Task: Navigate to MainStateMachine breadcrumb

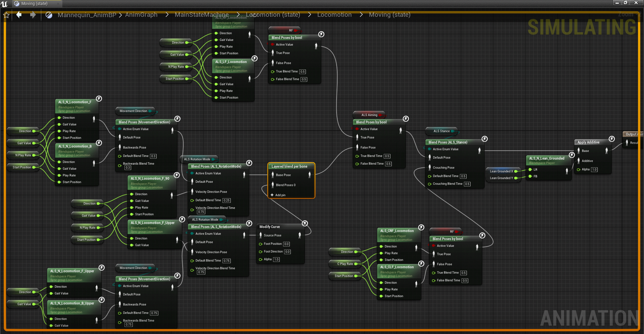Action: tap(202, 15)
